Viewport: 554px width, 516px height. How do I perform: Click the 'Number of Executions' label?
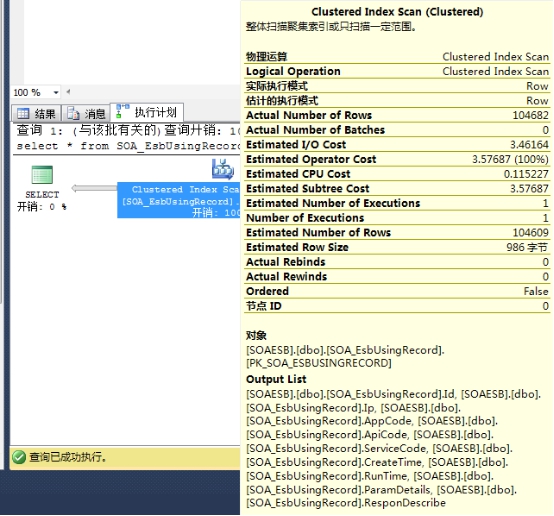point(305,218)
